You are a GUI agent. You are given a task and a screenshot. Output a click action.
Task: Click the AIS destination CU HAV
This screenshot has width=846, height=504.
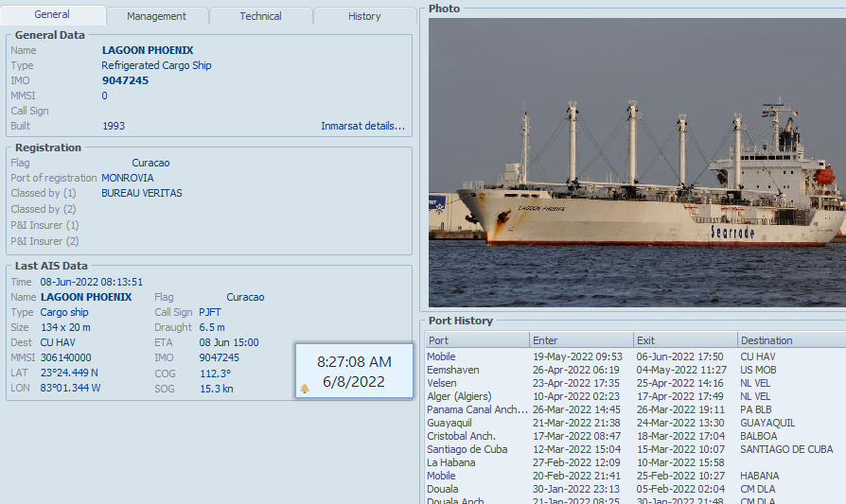(58, 342)
